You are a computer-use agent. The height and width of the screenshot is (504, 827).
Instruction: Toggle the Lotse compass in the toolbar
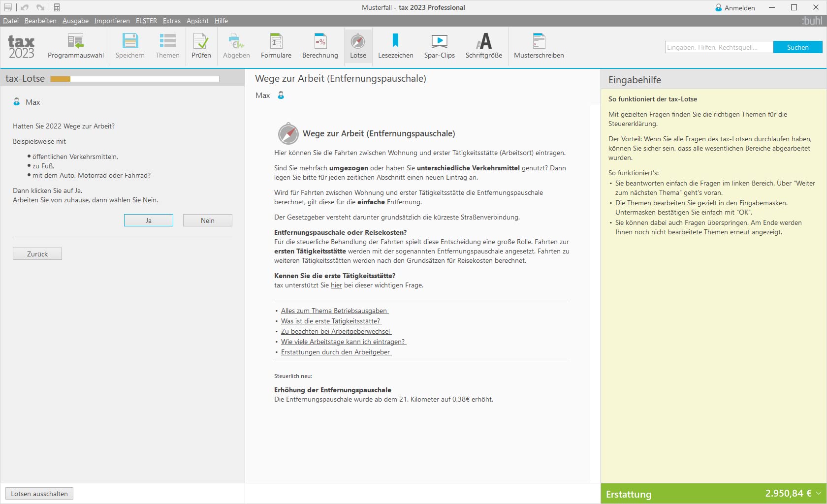pyautogui.click(x=358, y=46)
